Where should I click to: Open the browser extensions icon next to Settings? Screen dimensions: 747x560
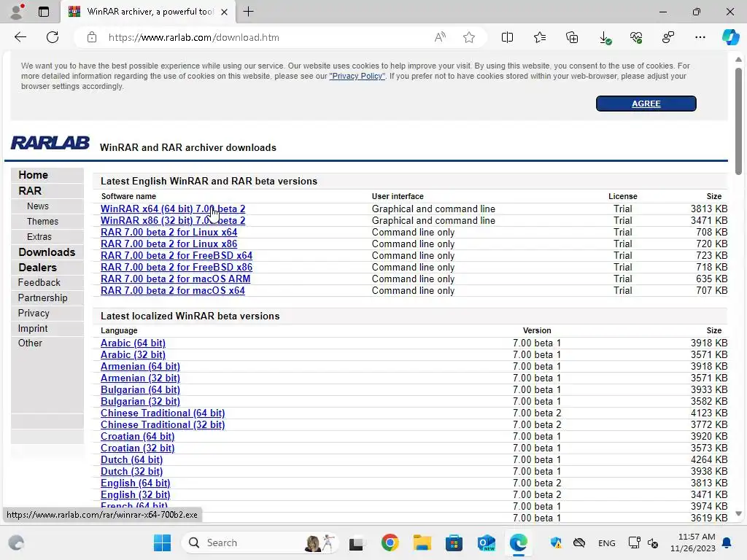click(668, 37)
